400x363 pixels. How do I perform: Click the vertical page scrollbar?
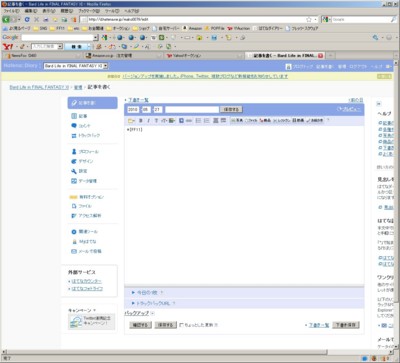(397, 205)
